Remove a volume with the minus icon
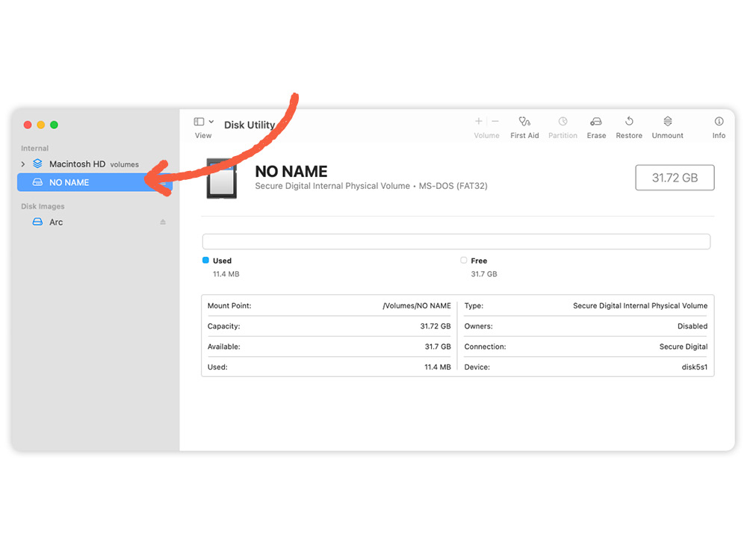747x560 pixels. [x=495, y=122]
